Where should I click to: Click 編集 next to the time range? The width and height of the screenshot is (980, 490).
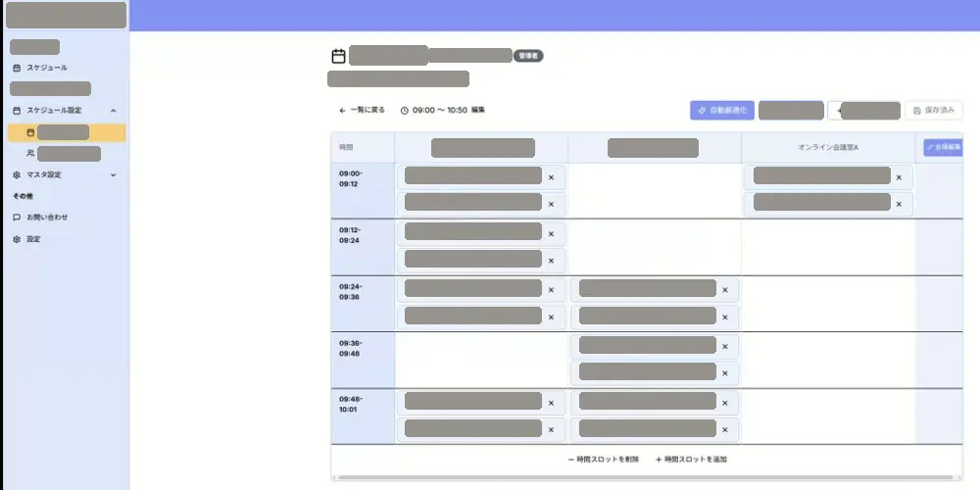coord(478,110)
